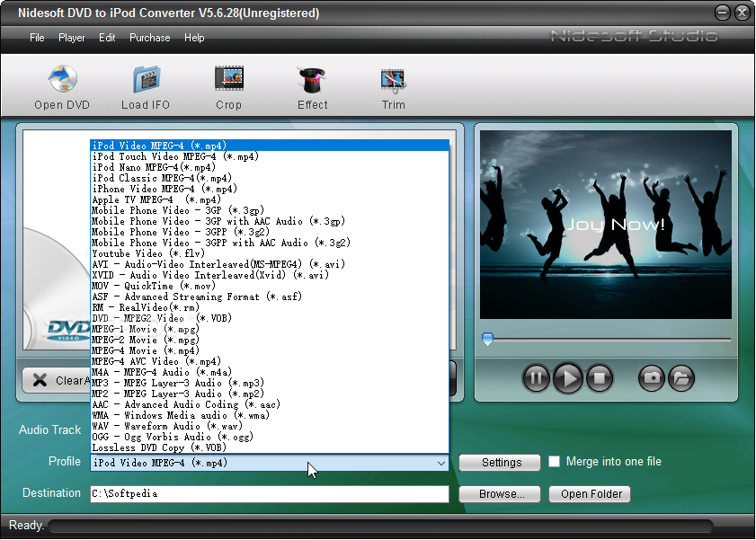Screen dimensions: 756x540
Task: Select MPEG-4 AVC Video (*.mp4)
Action: [270, 361]
